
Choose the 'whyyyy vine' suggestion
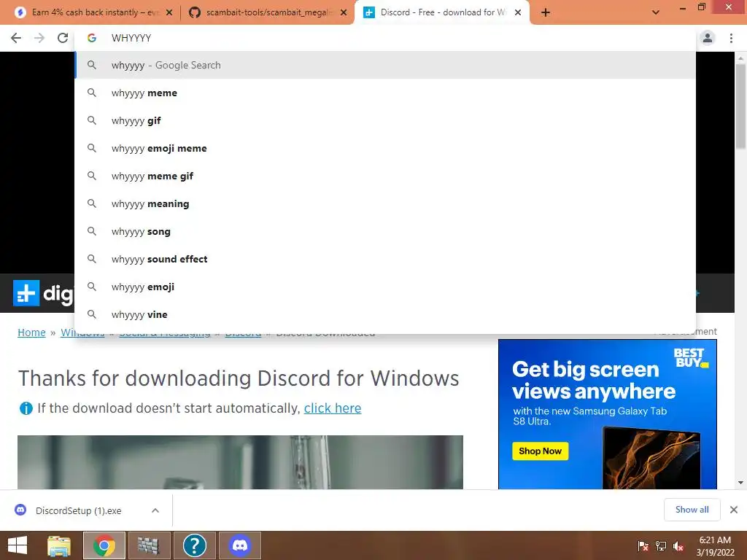(385, 314)
